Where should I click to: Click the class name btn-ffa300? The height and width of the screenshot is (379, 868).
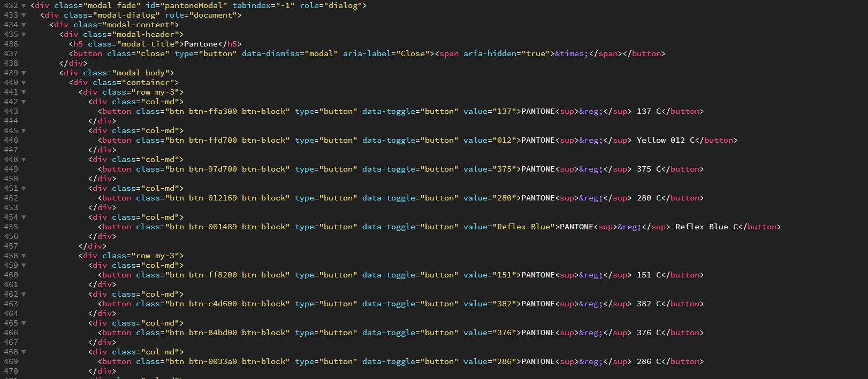point(213,111)
